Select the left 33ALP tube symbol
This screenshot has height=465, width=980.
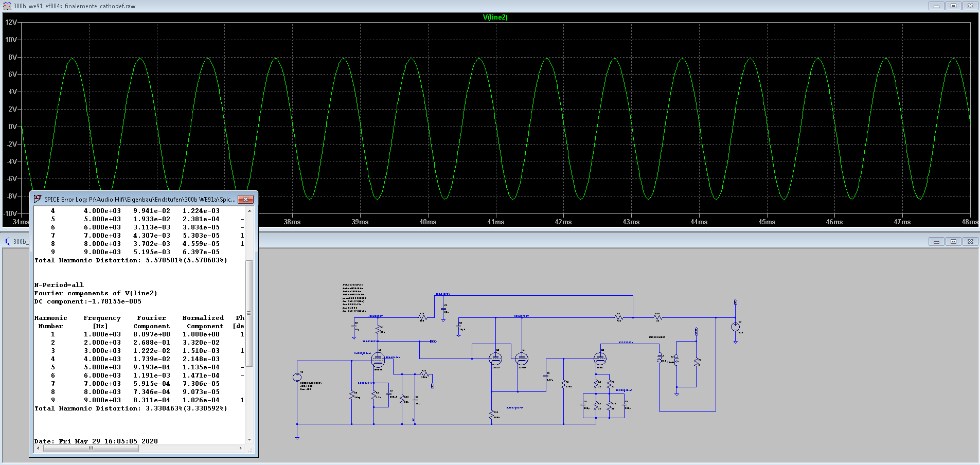tap(495, 359)
